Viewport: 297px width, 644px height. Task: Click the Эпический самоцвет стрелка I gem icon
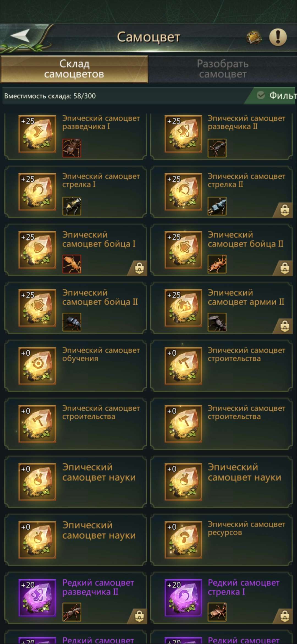click(37, 192)
